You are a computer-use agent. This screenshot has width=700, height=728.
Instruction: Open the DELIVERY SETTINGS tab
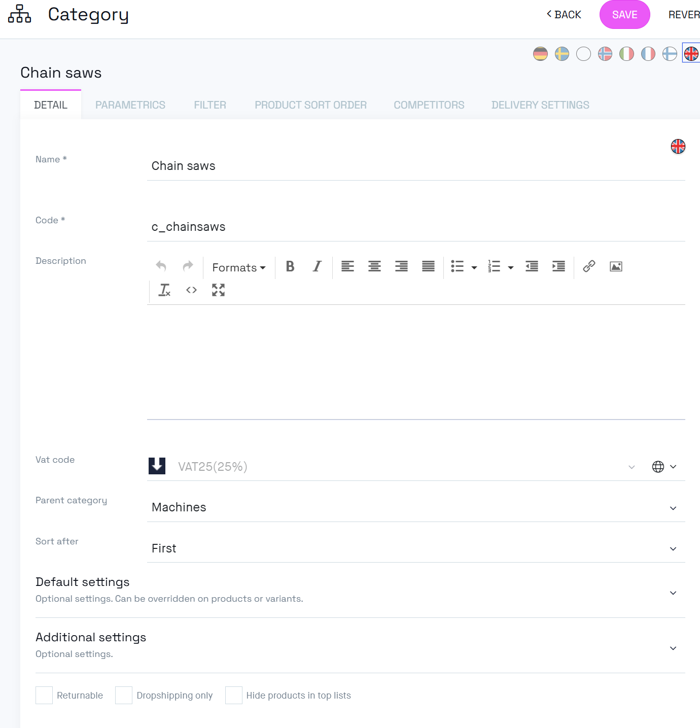[x=540, y=105]
